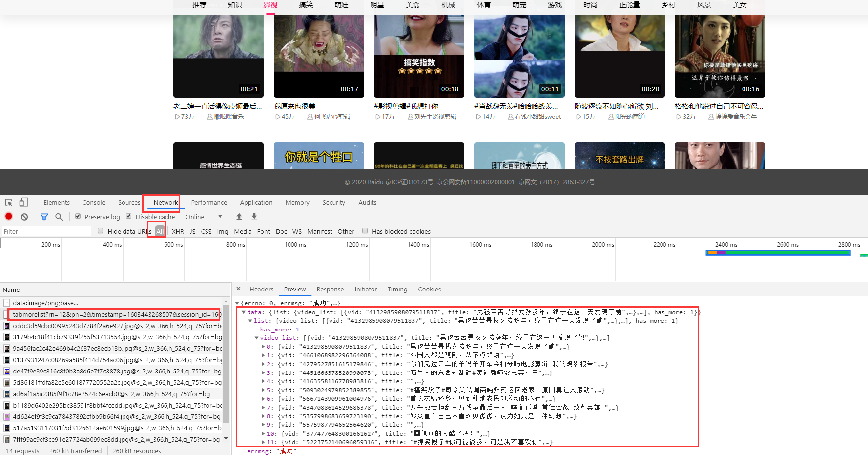Click the network Filter input field
Screen dimensions: 868x455
(x=46, y=231)
